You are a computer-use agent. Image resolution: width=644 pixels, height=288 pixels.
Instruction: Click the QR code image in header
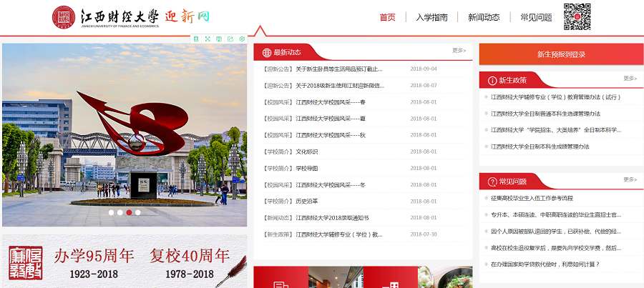coord(577,17)
